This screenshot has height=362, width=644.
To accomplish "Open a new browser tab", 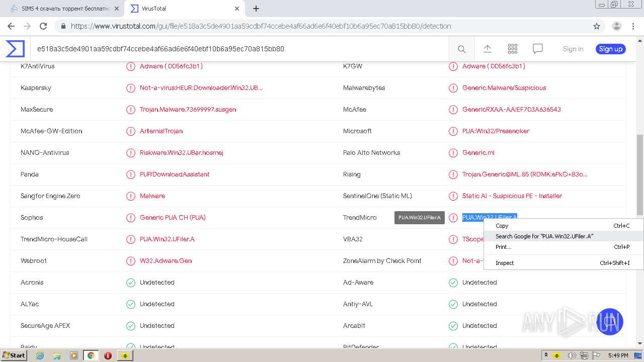I will [x=256, y=9].
